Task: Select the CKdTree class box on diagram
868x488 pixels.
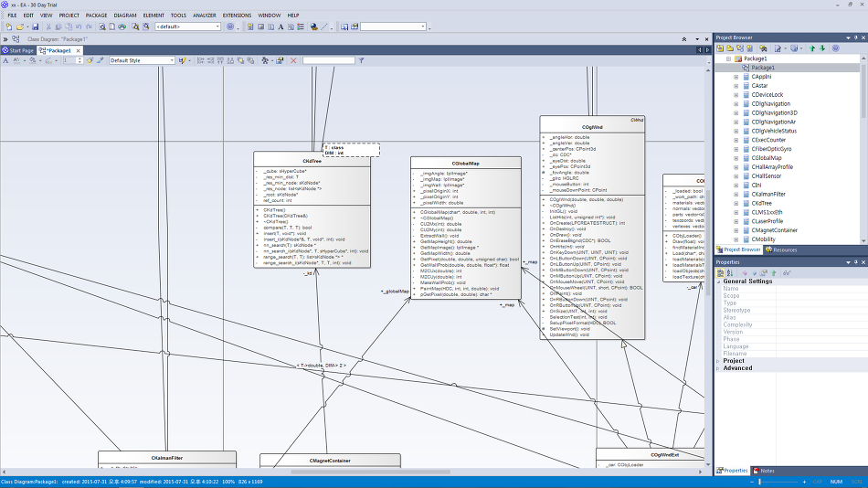Action: pos(312,210)
